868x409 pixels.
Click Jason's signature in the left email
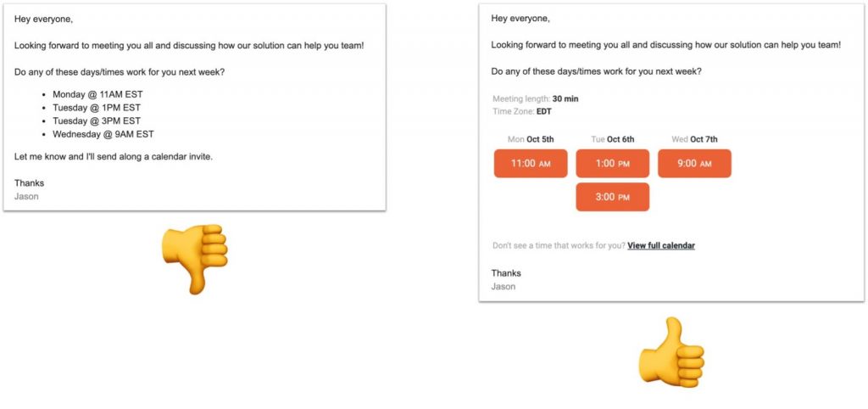click(26, 196)
